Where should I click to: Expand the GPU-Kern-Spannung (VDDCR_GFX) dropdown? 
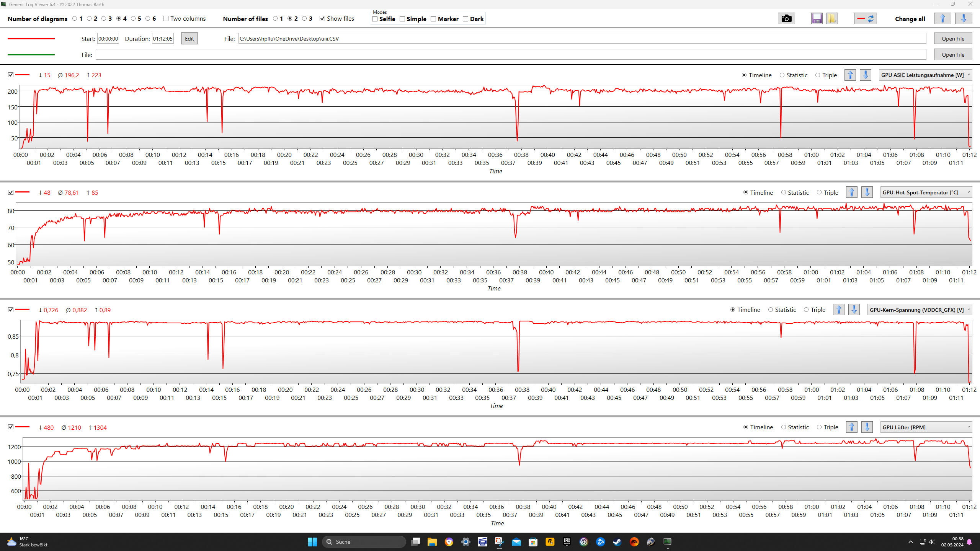pyautogui.click(x=919, y=310)
